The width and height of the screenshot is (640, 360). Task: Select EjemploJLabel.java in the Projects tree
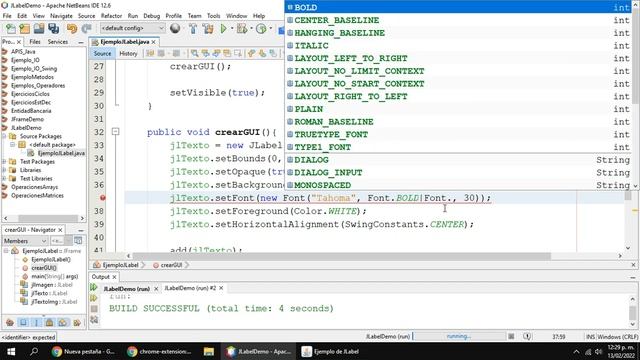(61, 153)
